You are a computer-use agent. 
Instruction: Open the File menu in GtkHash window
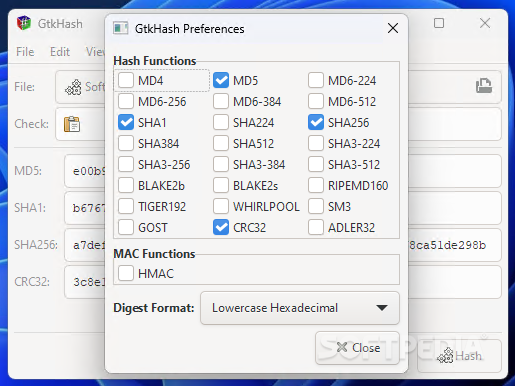25,52
